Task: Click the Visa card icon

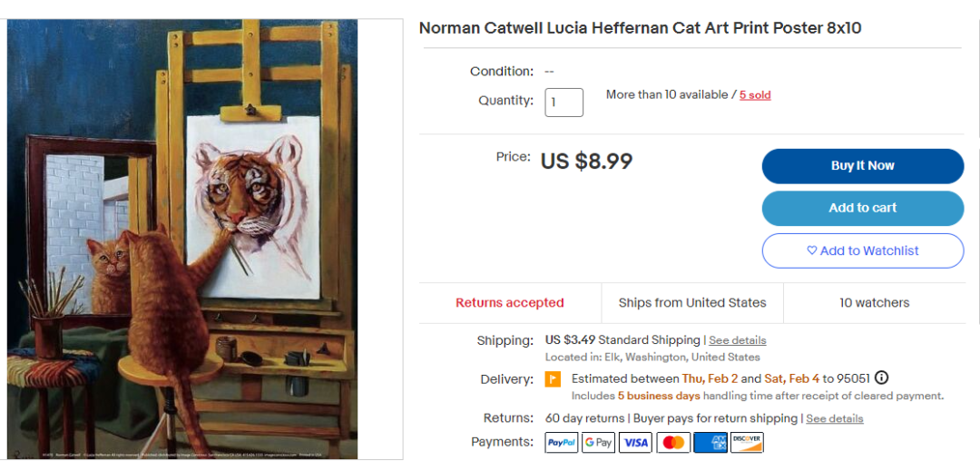Action: (x=636, y=442)
